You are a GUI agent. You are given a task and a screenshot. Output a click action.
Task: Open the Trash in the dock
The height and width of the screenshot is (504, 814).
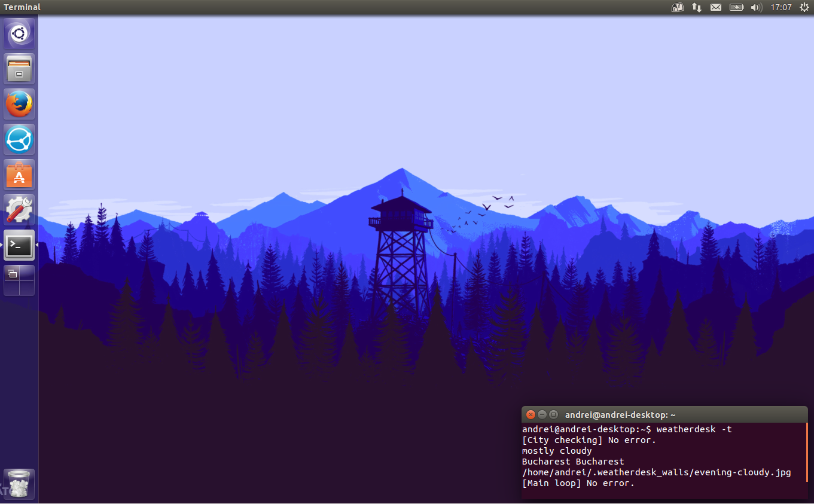(19, 484)
